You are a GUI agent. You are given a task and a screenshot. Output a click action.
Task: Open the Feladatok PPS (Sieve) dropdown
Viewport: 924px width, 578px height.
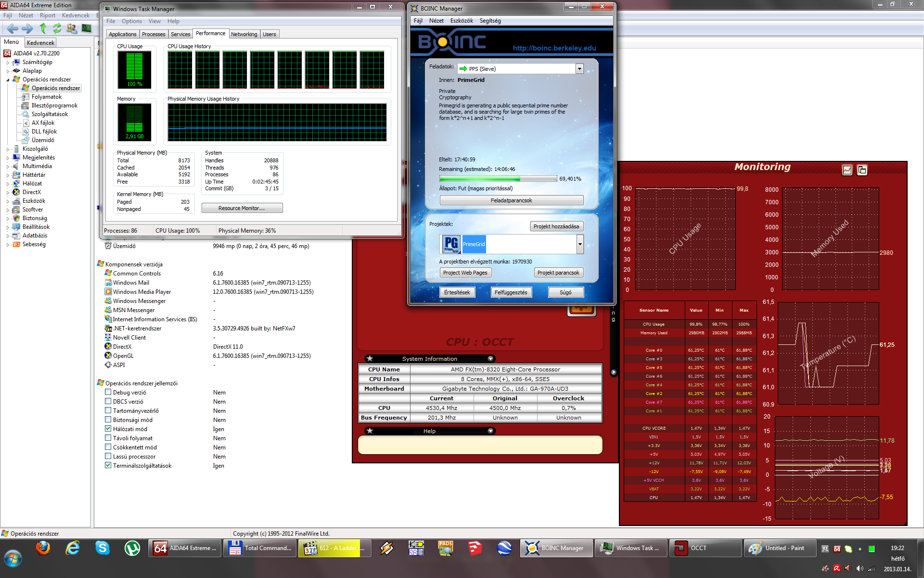point(579,69)
